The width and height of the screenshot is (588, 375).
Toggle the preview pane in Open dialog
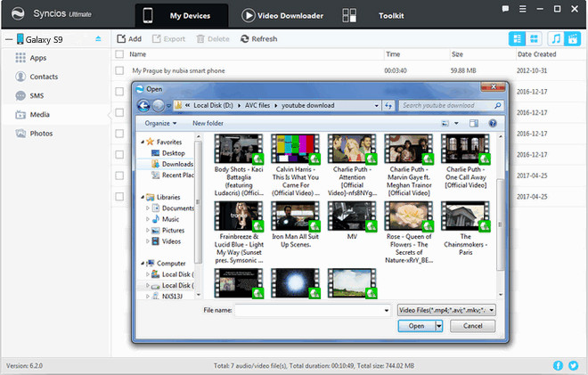pyautogui.click(x=474, y=123)
